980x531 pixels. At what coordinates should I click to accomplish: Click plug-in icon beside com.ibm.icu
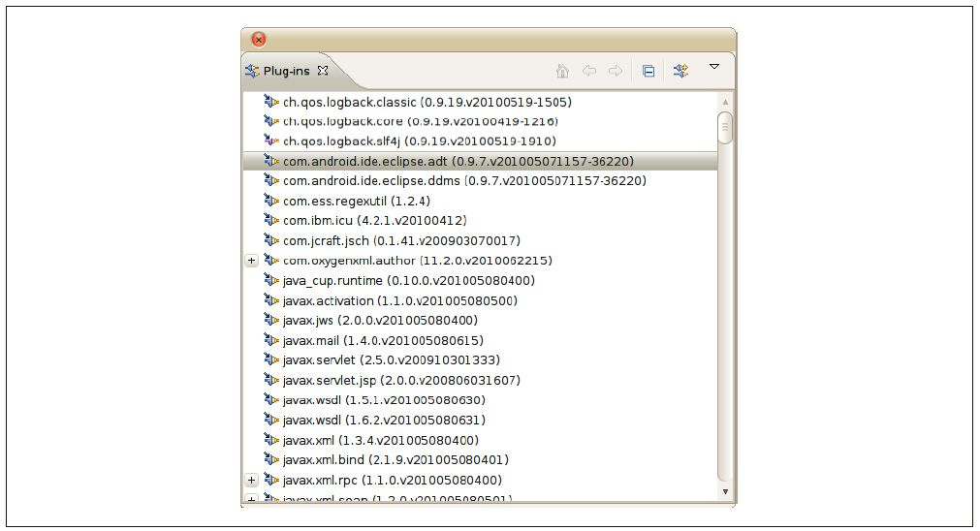(x=271, y=220)
